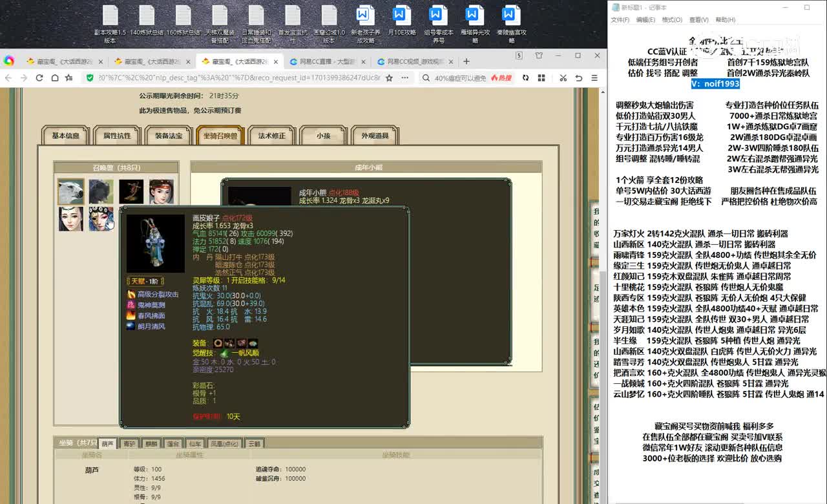
Task: Select the white bear summon portrait
Action: 71,192
